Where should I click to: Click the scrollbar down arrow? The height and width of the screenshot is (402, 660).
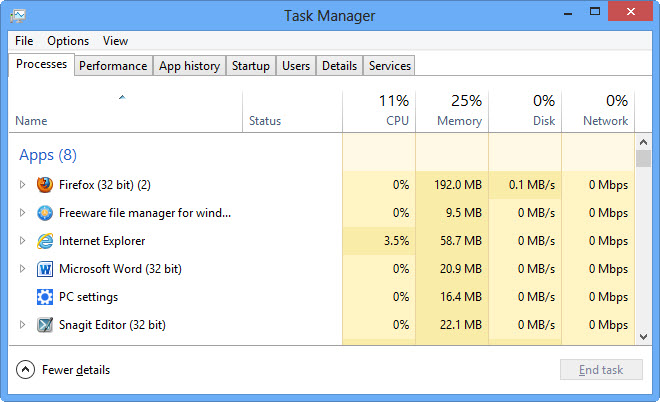643,336
